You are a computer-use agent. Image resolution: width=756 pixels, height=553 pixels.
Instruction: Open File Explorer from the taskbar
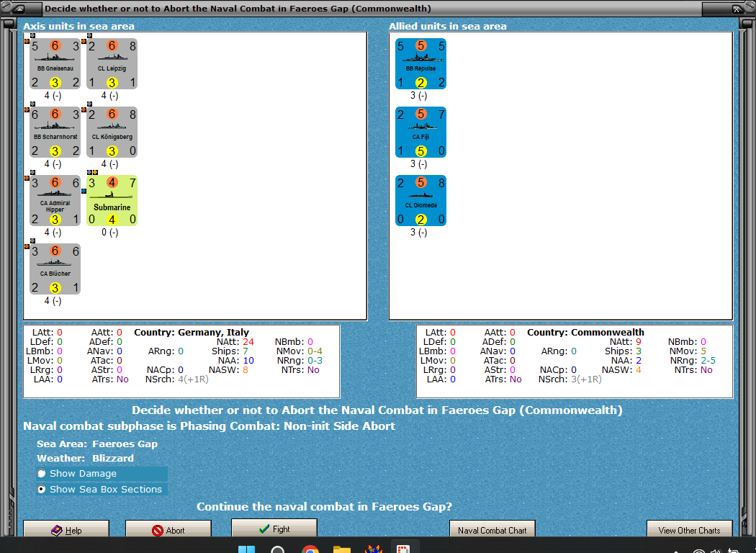pyautogui.click(x=342, y=549)
